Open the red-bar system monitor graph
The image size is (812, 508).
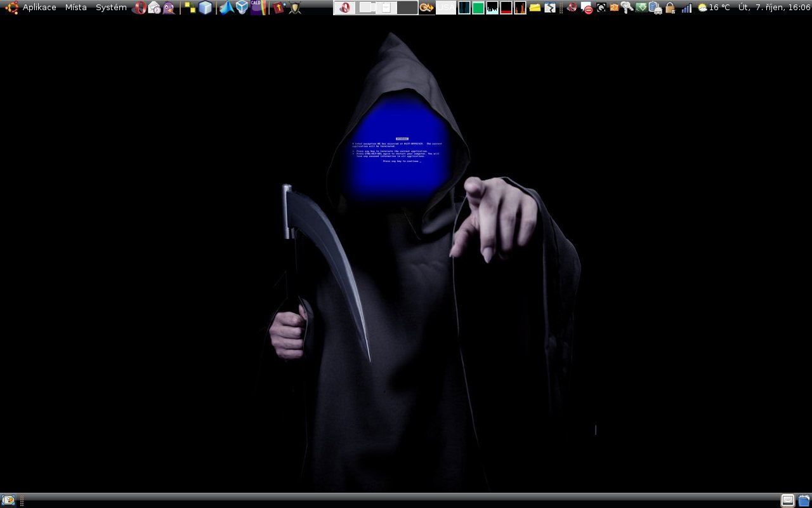(x=506, y=8)
